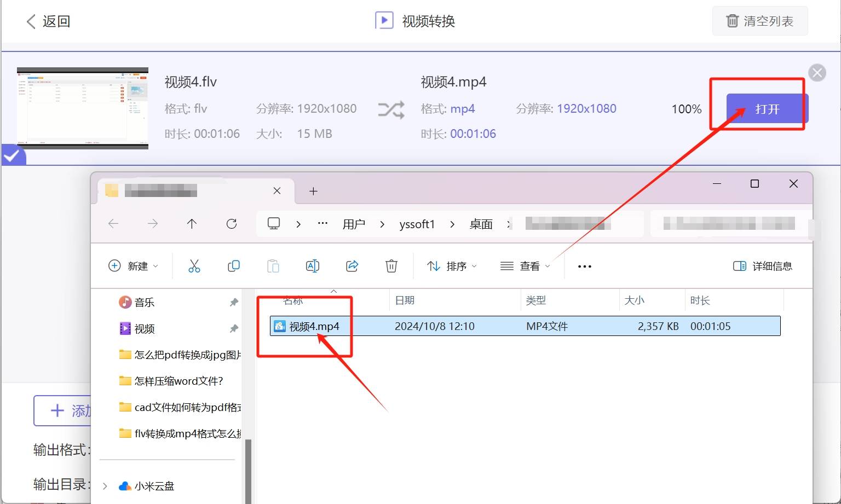Click Explorer back navigation arrow
Image resolution: width=841 pixels, height=504 pixels.
coord(113,223)
